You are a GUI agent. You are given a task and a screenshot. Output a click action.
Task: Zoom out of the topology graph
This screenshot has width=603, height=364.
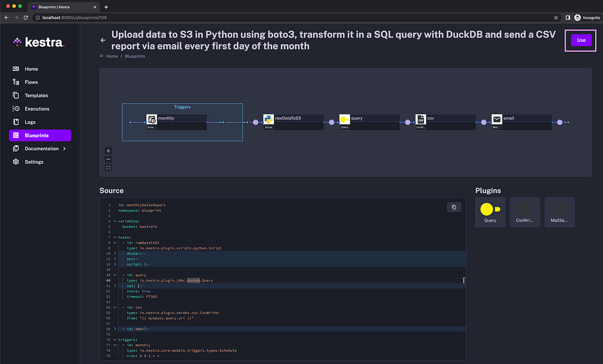pos(108,159)
